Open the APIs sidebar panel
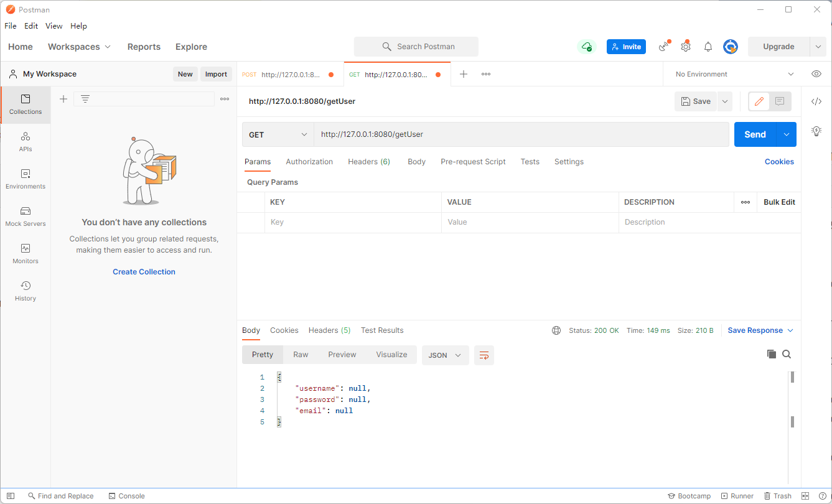 coord(26,142)
